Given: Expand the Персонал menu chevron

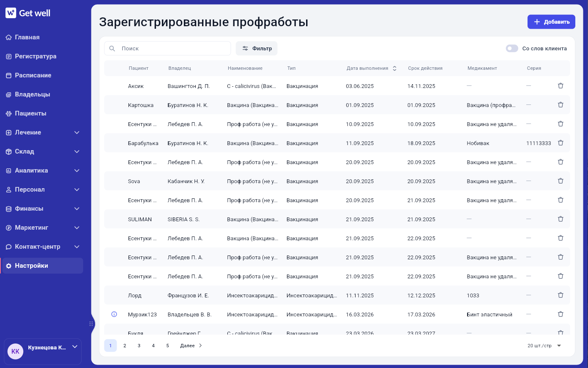Looking at the screenshot, I should 77,189.
